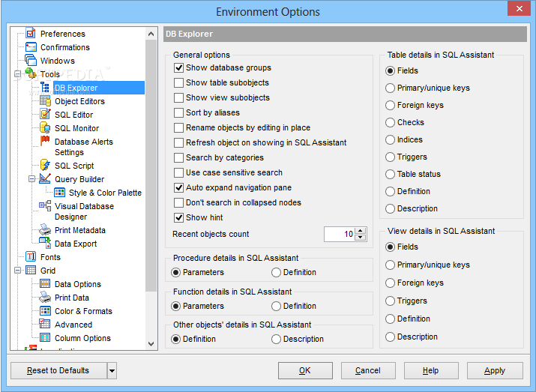Click the SQL Monitor icon in sidebar
Viewport: 536px width, 392px height.
point(45,128)
